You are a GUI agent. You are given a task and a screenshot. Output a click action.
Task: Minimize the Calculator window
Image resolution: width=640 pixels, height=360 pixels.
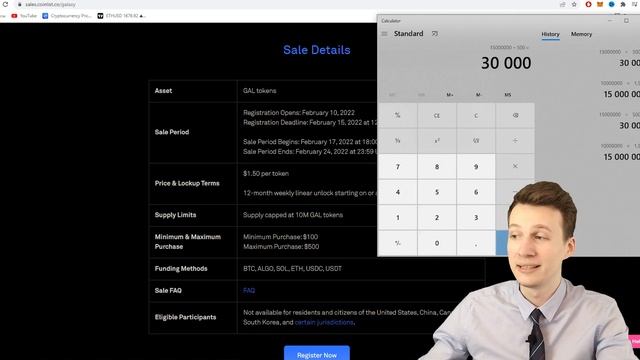click(610, 20)
